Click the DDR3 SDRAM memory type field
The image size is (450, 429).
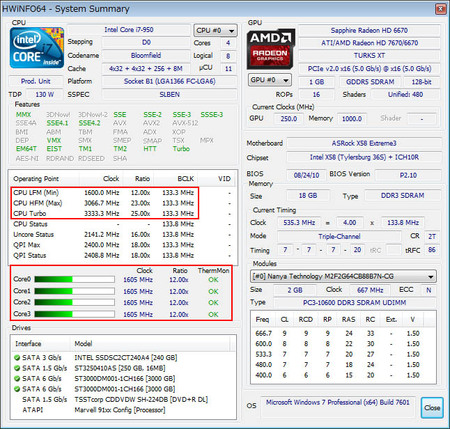point(402,196)
